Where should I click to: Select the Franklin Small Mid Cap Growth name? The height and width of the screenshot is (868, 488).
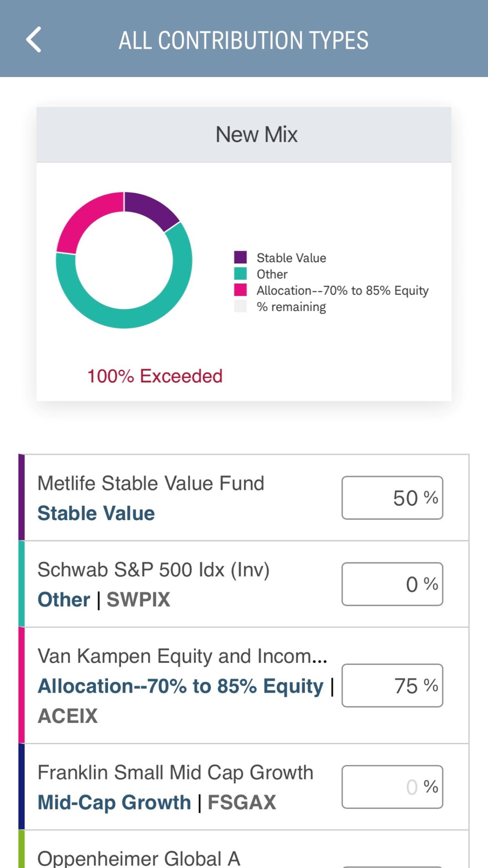click(x=175, y=773)
